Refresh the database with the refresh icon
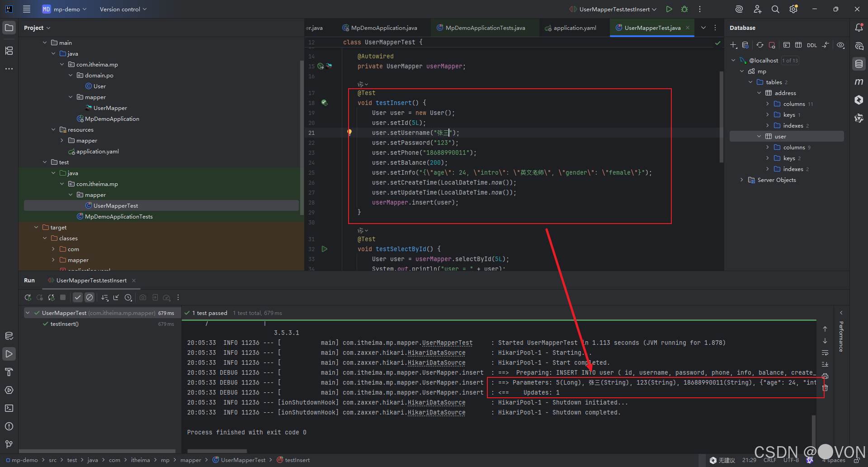The image size is (868, 467). click(760, 45)
